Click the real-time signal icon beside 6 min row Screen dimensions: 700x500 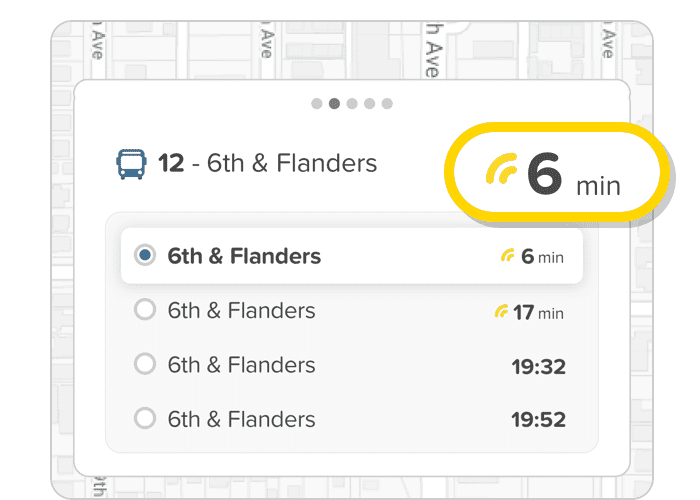(x=508, y=255)
